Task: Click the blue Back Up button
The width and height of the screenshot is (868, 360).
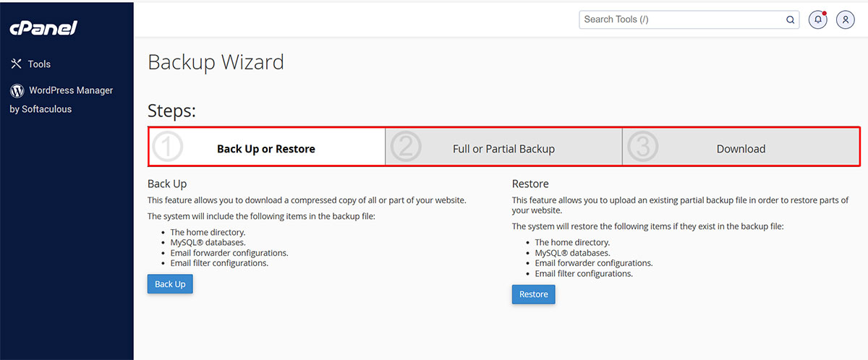Action: click(x=170, y=284)
